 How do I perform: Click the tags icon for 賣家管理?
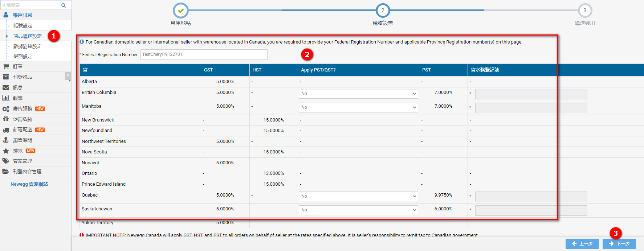(6, 161)
